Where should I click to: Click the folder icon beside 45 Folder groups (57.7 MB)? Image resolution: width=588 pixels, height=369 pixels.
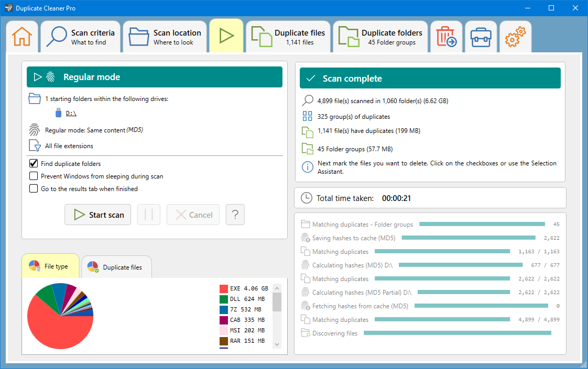point(308,149)
